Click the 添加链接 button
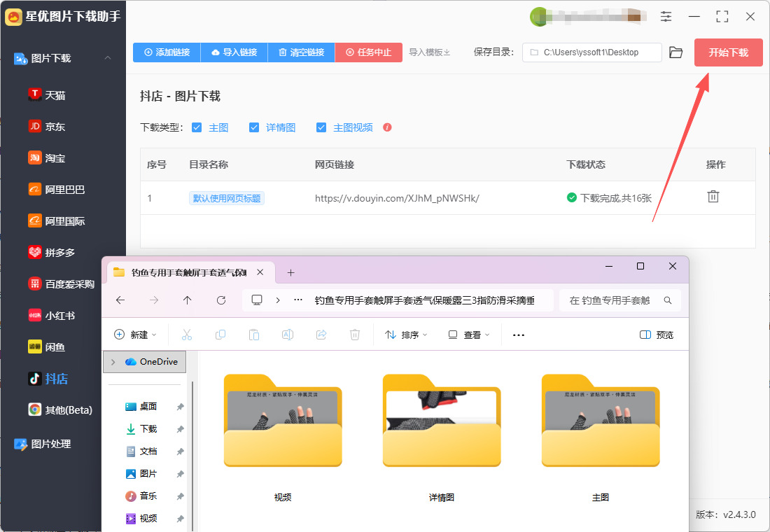 167,52
